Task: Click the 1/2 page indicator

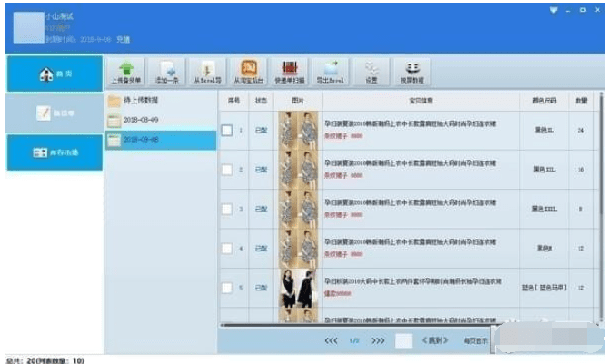Action: tap(354, 341)
